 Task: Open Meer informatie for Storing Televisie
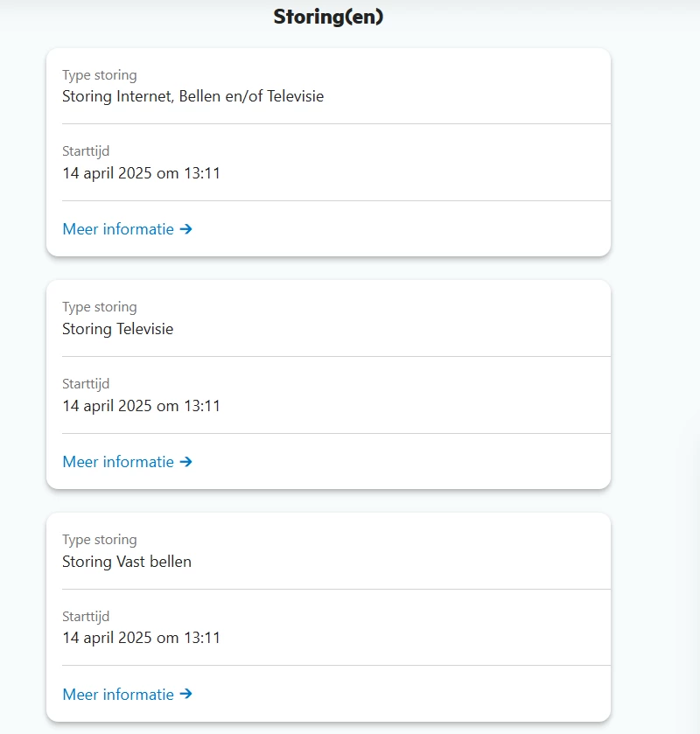(118, 462)
